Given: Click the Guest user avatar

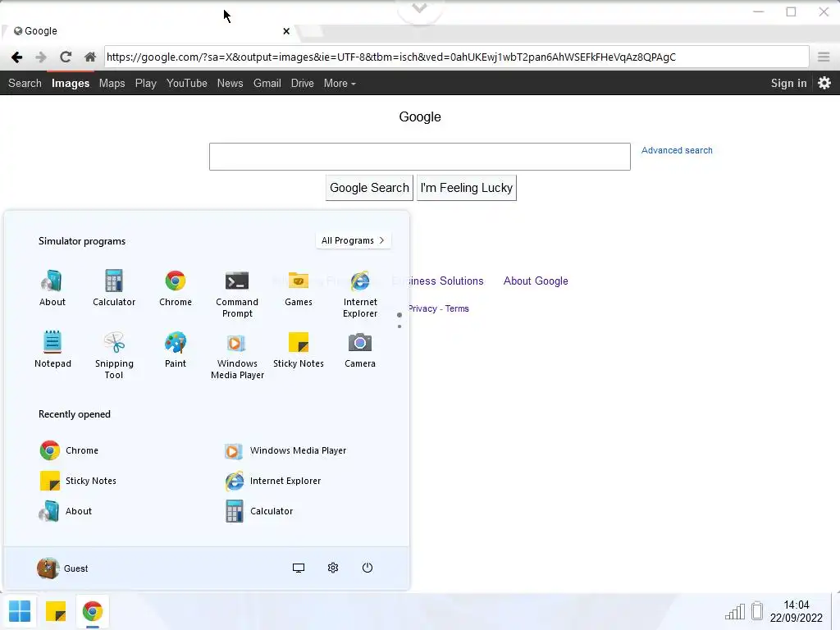Looking at the screenshot, I should click(x=48, y=568).
